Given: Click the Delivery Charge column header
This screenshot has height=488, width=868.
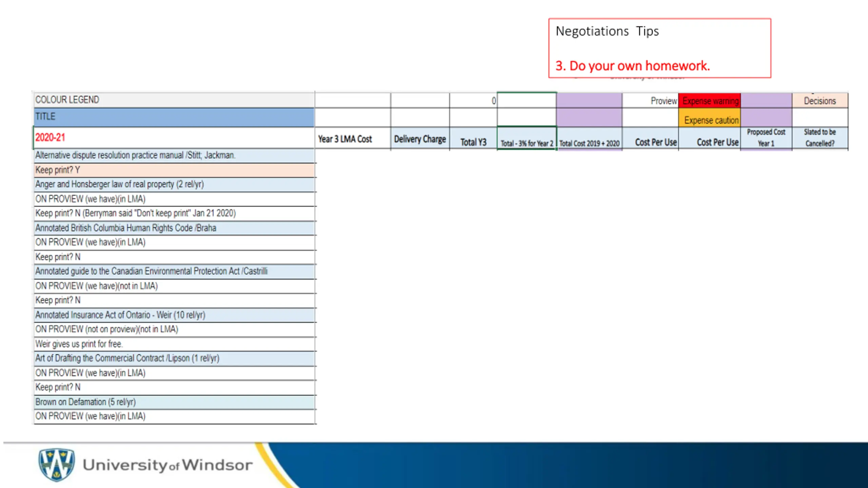Looking at the screenshot, I should (x=420, y=138).
